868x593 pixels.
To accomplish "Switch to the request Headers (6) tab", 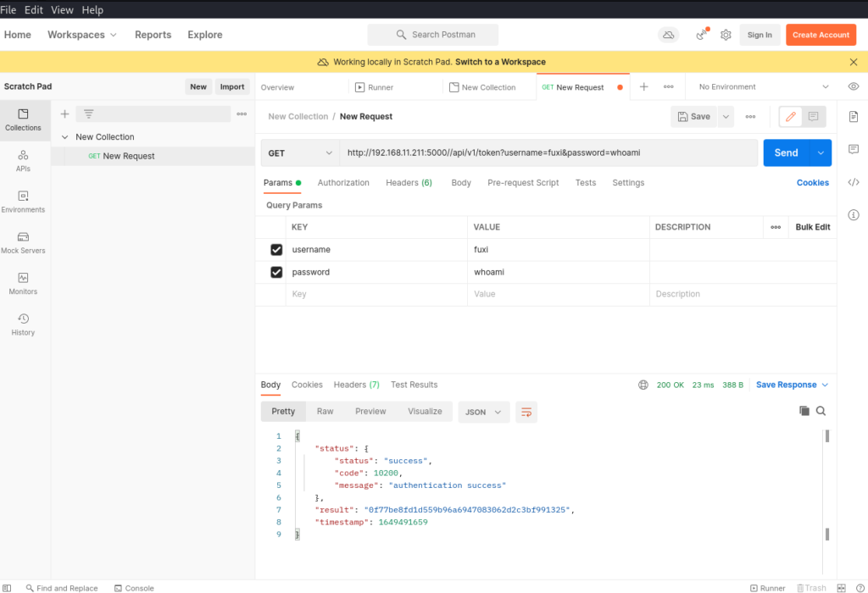I will (409, 182).
